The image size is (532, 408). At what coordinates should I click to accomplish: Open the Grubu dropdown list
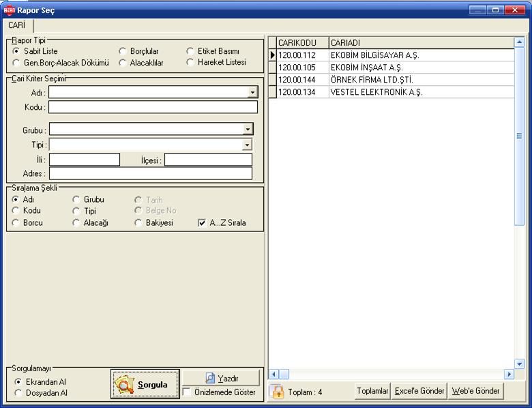tap(248, 130)
